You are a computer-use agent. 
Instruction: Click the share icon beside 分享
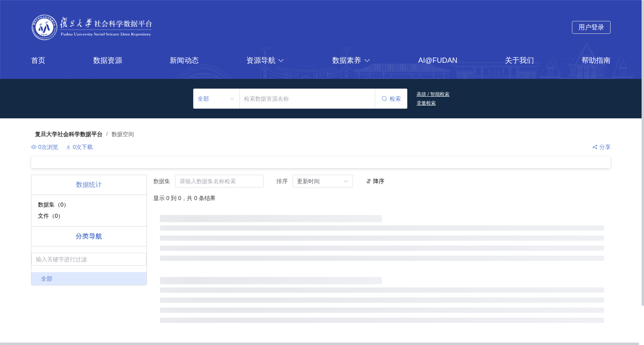pos(595,147)
